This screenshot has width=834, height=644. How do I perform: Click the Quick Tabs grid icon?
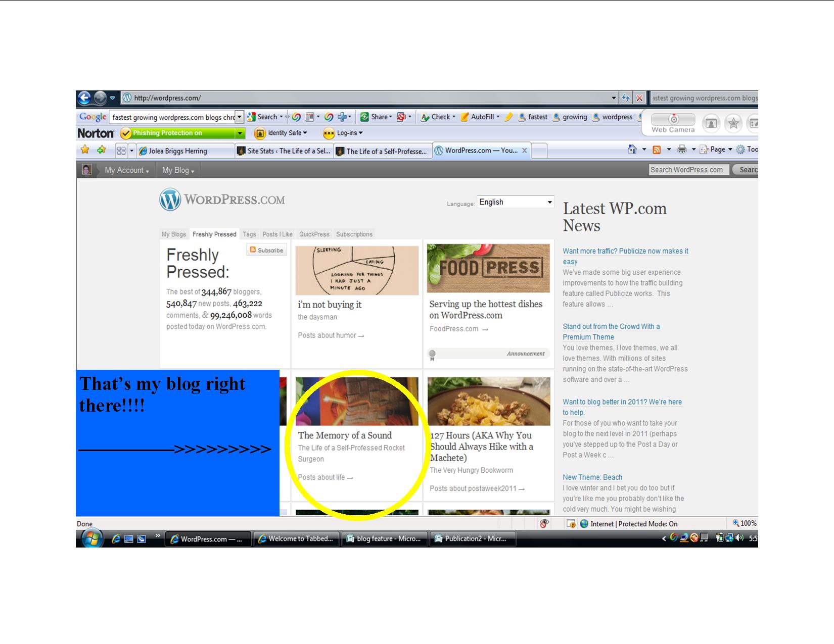click(121, 151)
